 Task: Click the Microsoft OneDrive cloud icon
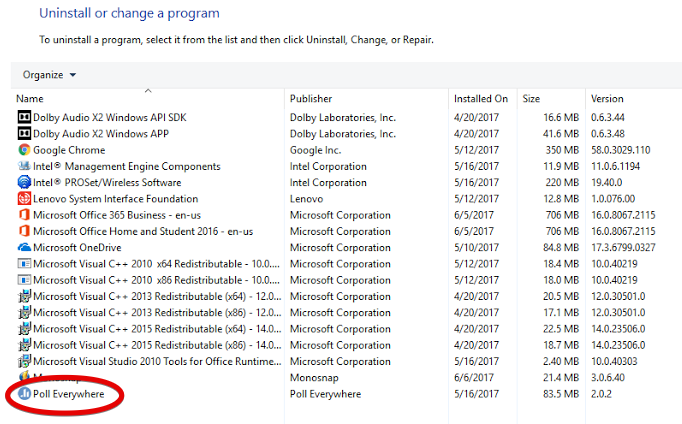click(x=24, y=247)
